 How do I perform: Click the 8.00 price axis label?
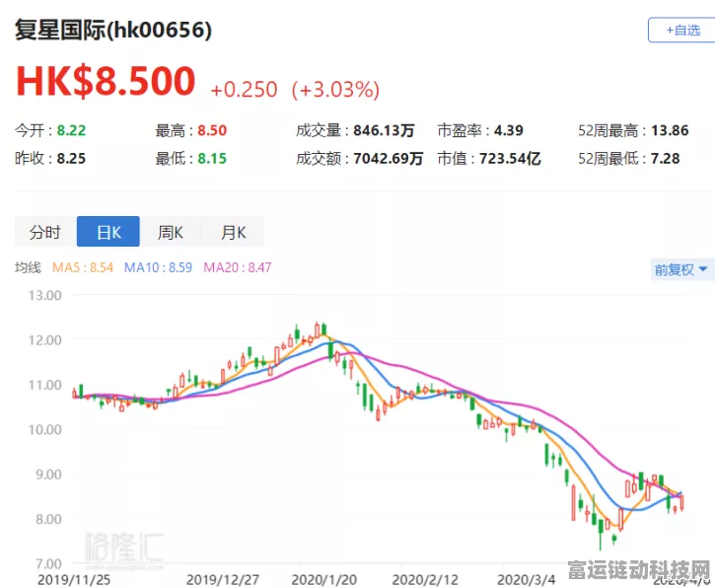point(48,519)
